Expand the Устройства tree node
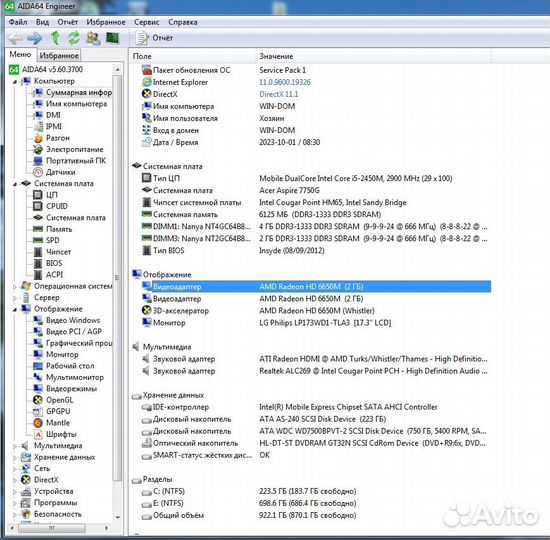 [x=15, y=492]
